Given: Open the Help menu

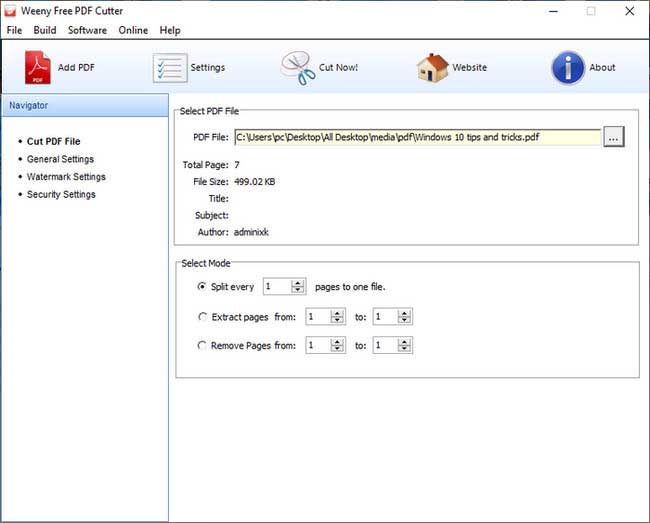Looking at the screenshot, I should pyautogui.click(x=170, y=30).
